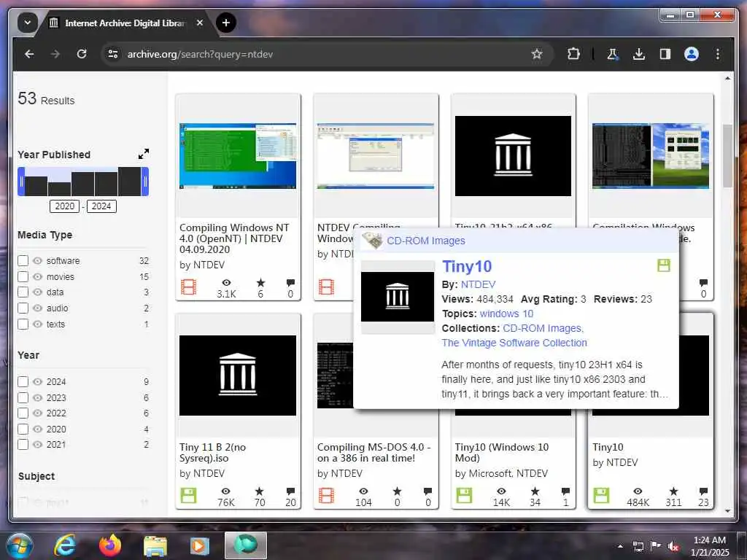Check the 2021 year checkbox
747x560 pixels.
point(23,444)
